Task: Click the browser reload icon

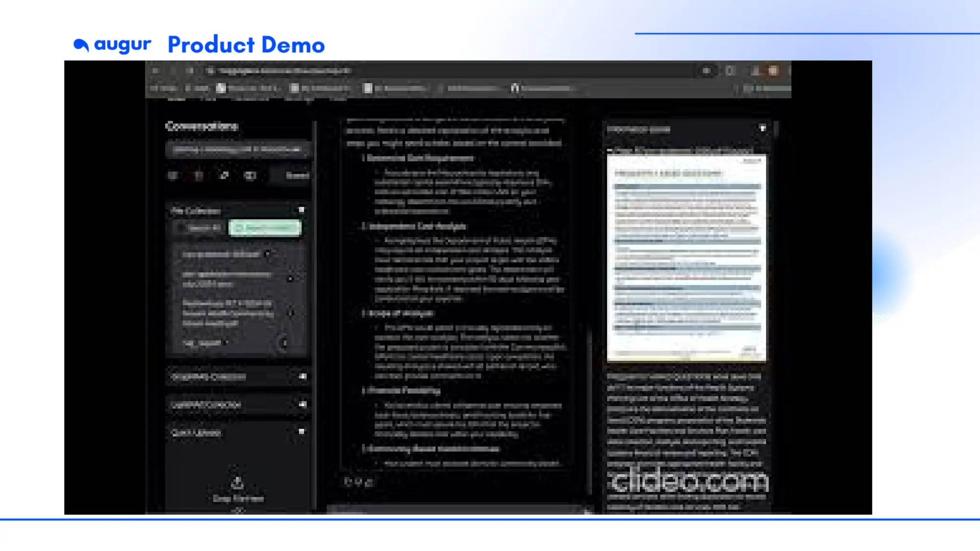Action: tap(190, 71)
